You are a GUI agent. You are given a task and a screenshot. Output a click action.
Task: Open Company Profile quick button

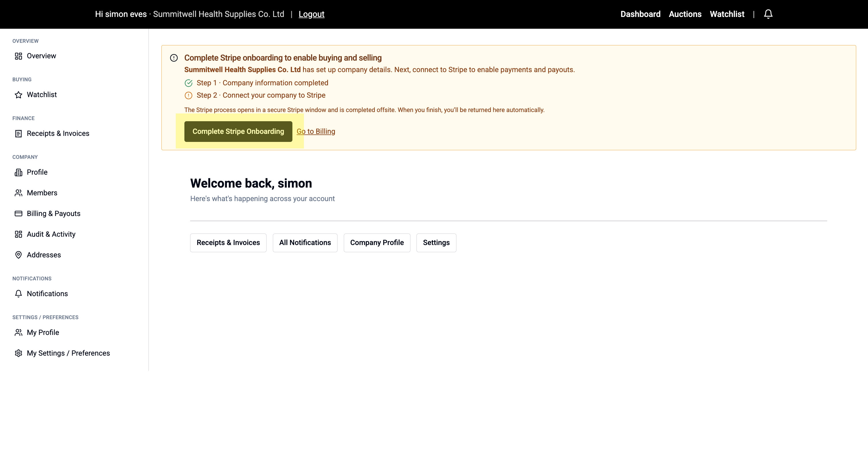pyautogui.click(x=377, y=243)
